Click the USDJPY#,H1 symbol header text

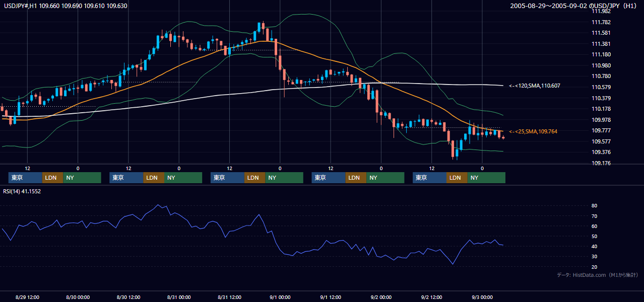click(66, 6)
